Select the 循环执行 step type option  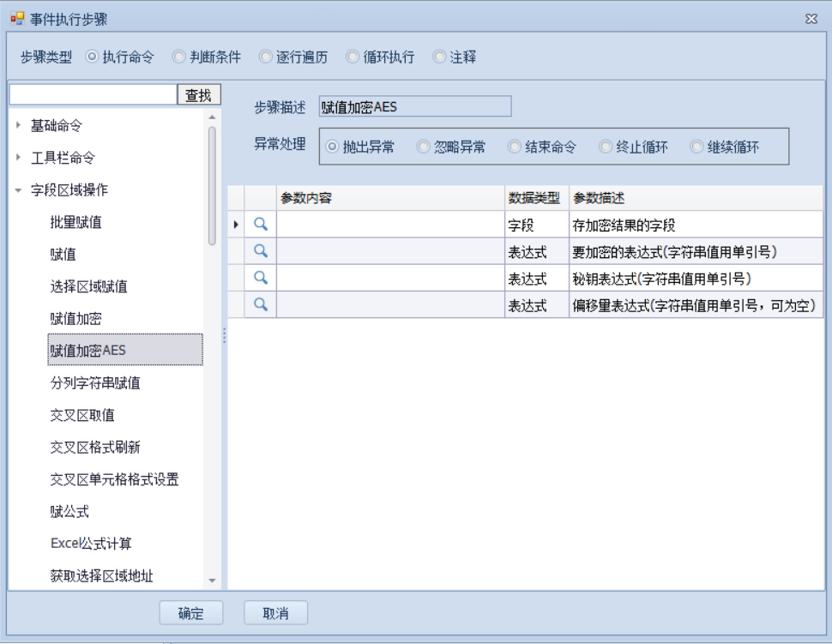353,57
